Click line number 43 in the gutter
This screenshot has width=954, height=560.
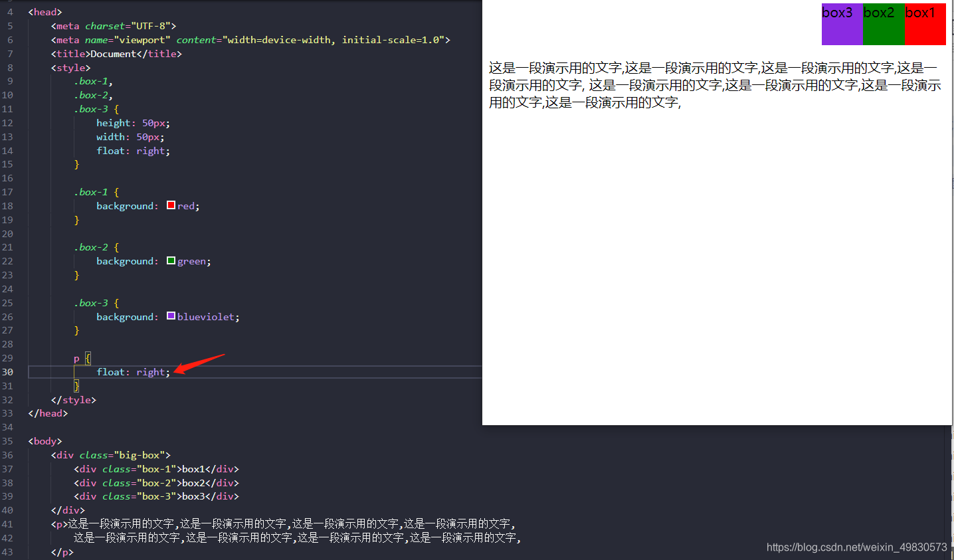[x=7, y=552]
